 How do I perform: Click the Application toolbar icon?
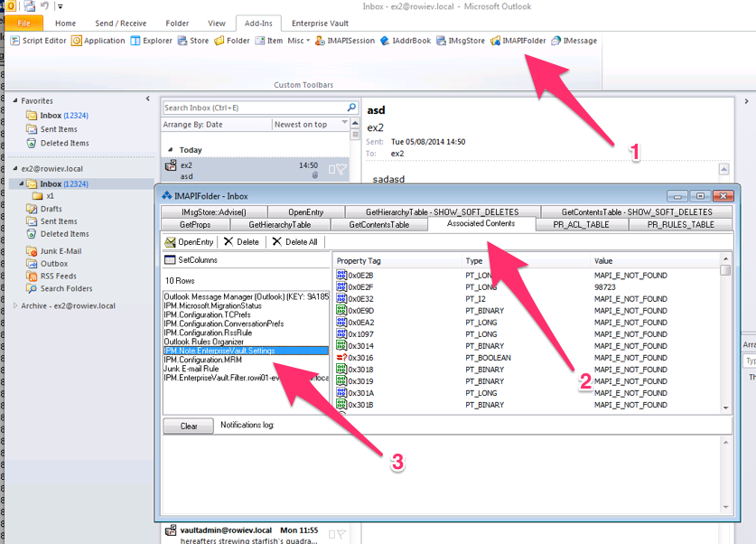coord(98,41)
